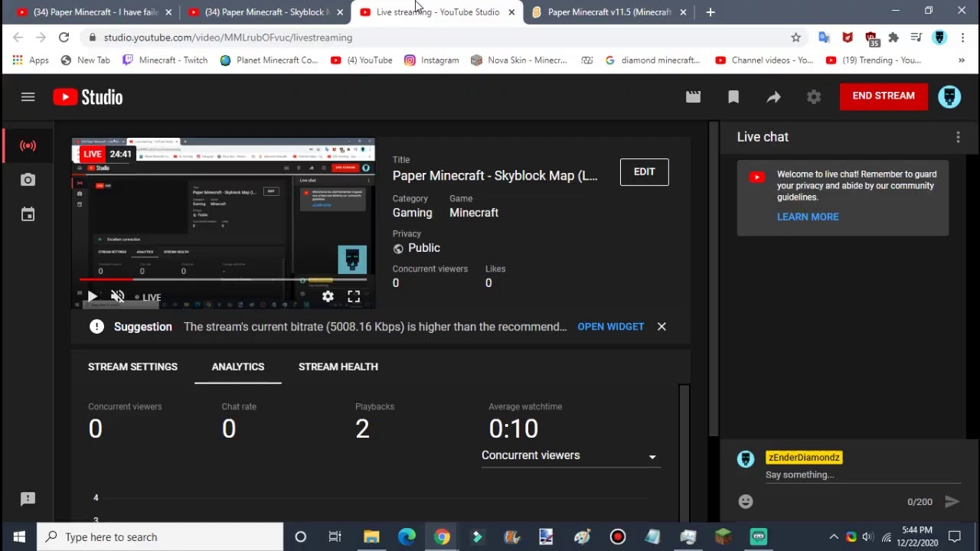Unmute the stream preview audio
The height and width of the screenshot is (551, 980).
[x=117, y=296]
